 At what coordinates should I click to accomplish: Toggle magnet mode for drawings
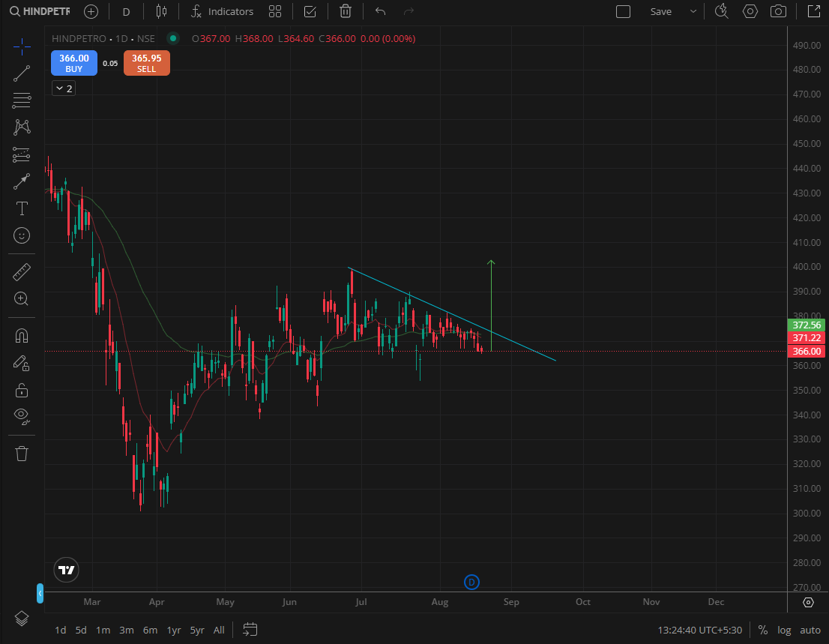(22, 336)
